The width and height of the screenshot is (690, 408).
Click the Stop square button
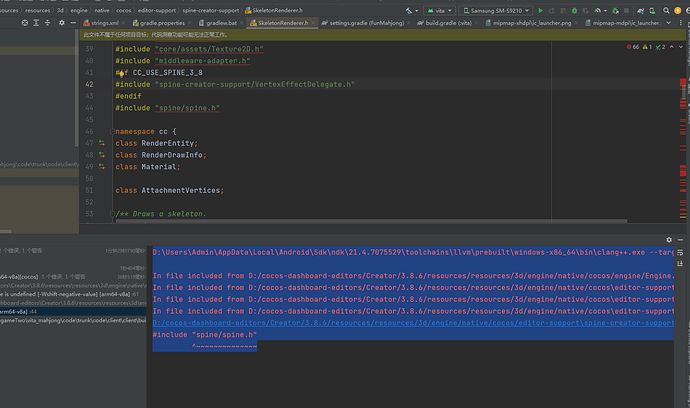click(626, 11)
